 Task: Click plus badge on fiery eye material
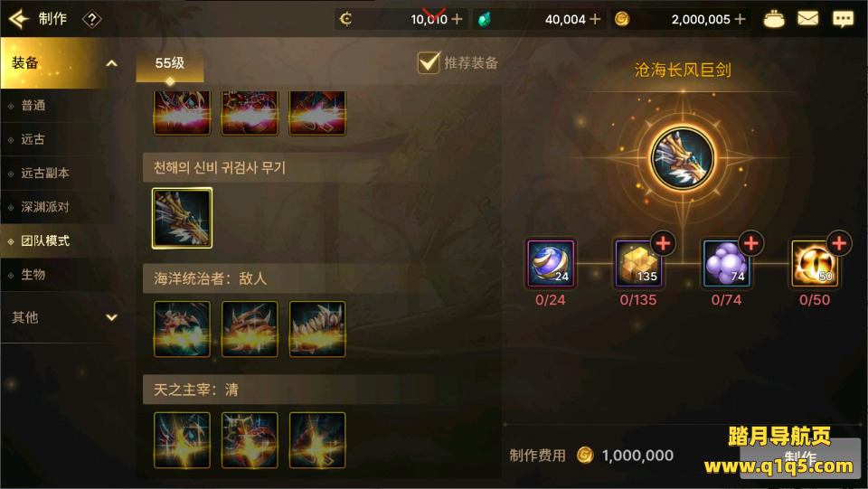(839, 243)
